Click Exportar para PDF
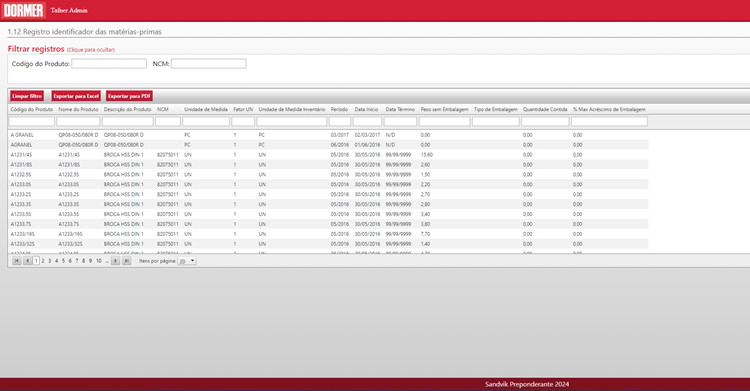 click(x=129, y=96)
